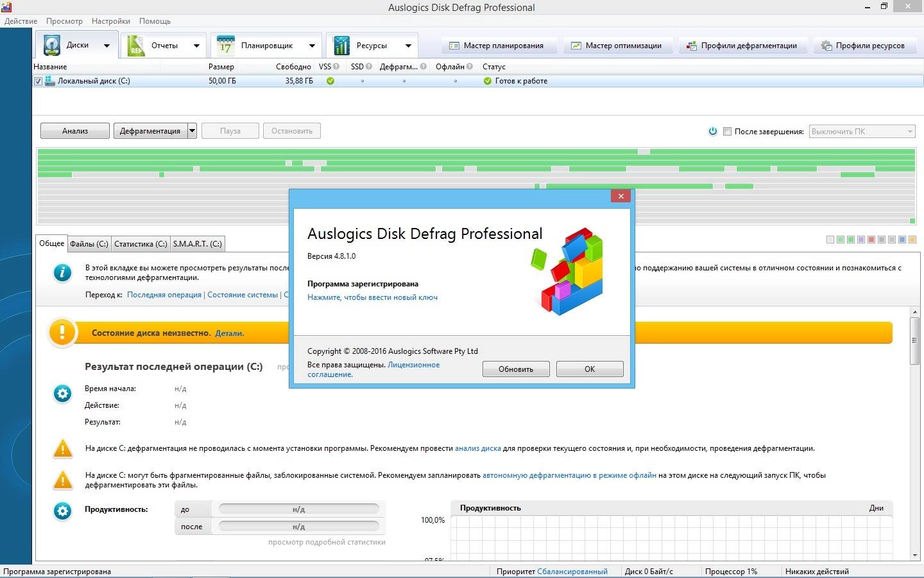This screenshot has width=924, height=578.
Task: Confirm the About dialog with OK
Action: click(590, 369)
